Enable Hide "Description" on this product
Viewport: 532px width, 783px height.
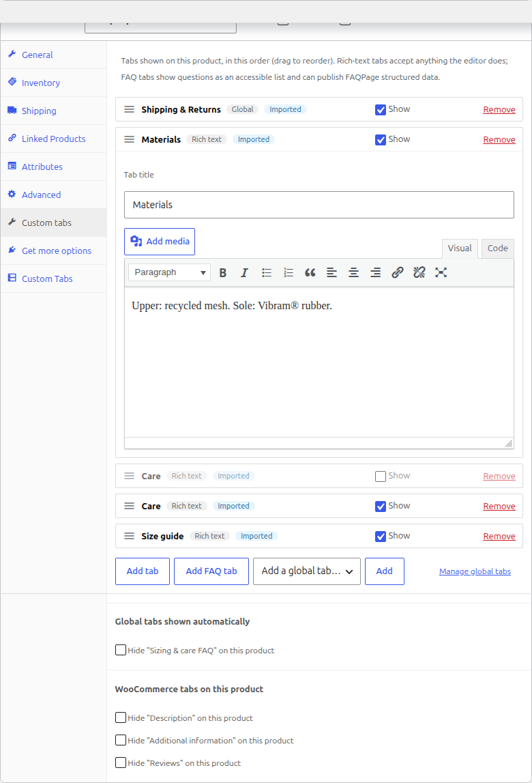coord(121,717)
